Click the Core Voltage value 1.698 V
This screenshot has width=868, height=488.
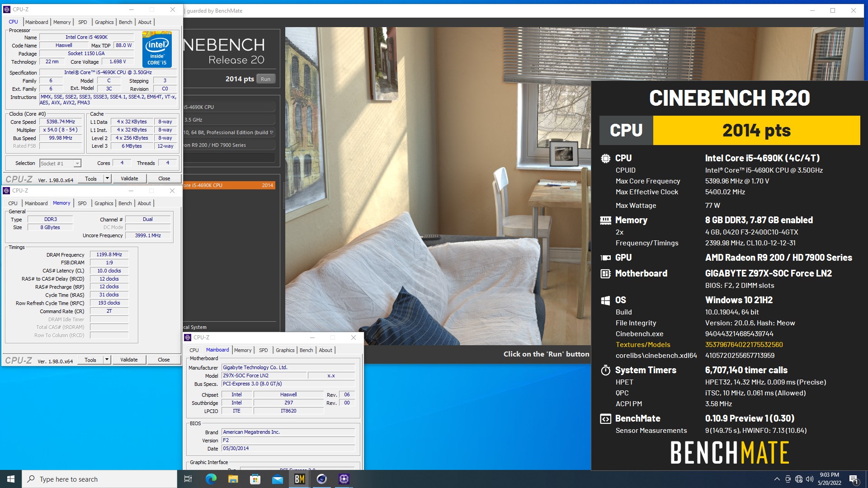tap(118, 61)
